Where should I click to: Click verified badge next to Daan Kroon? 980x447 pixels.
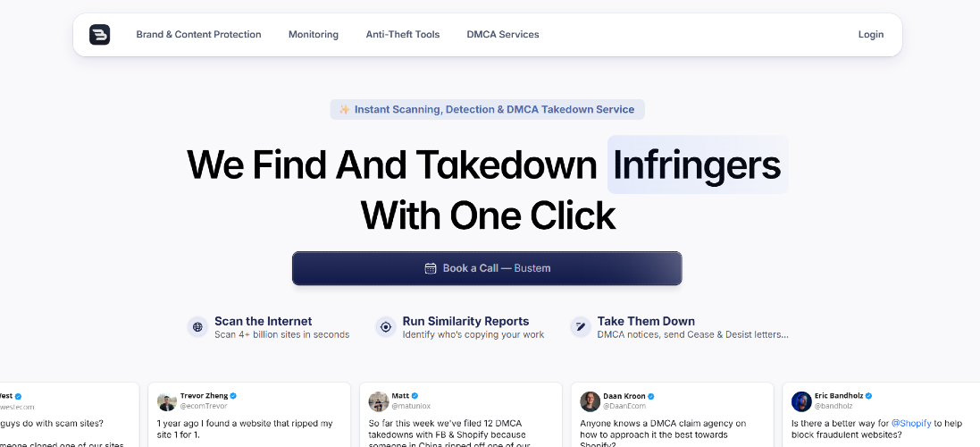click(650, 396)
